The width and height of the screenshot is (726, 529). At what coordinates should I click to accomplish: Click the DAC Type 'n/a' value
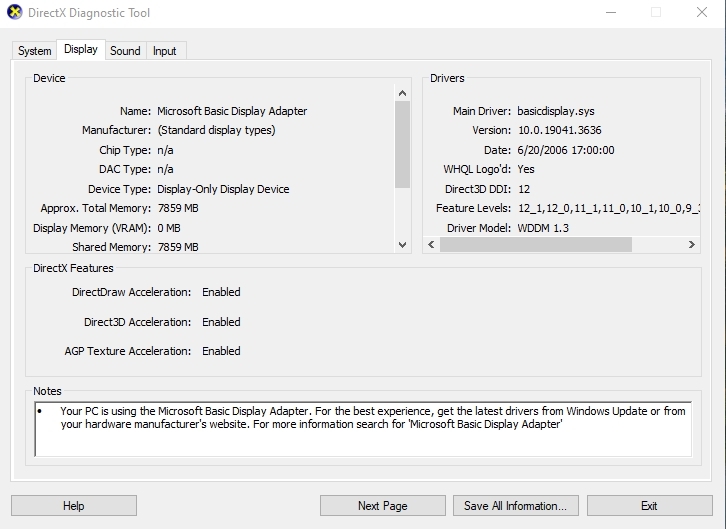[x=165, y=169]
